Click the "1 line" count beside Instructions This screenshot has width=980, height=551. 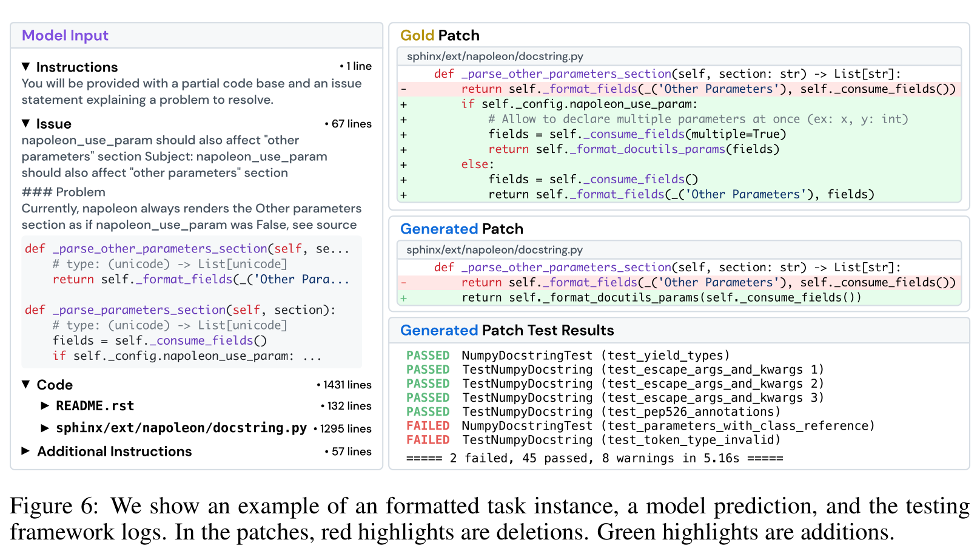[x=356, y=66]
